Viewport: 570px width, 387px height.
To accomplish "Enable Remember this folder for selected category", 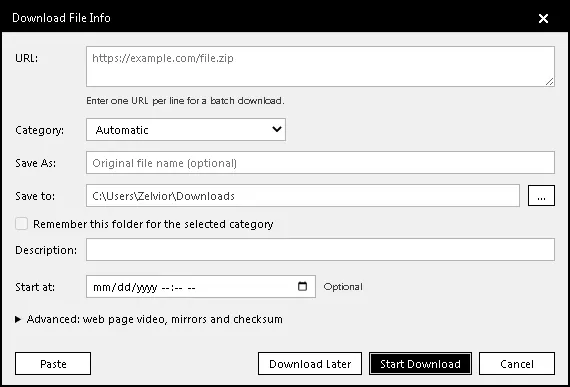I will click(x=21, y=223).
